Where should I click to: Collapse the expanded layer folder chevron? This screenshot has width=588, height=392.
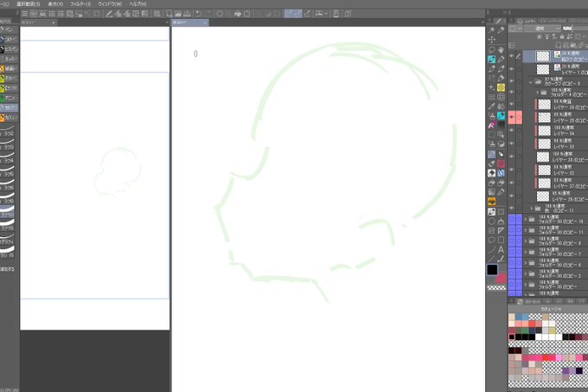[x=530, y=81]
